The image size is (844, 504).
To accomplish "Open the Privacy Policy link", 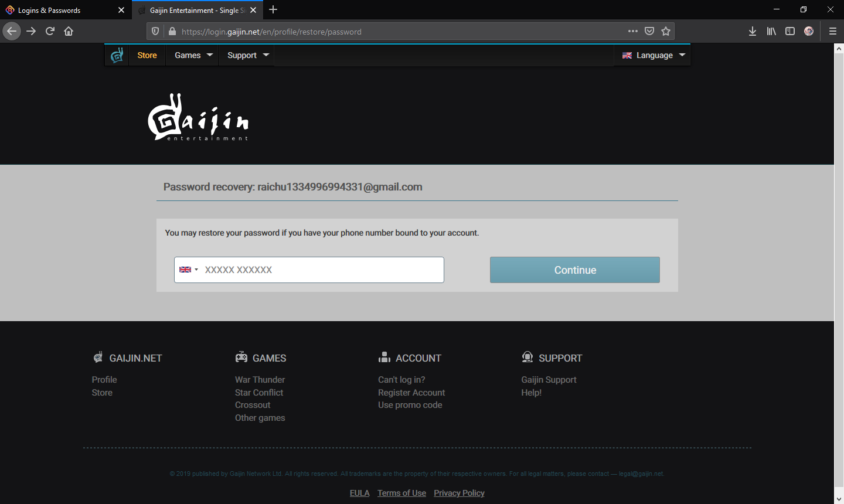I will click(459, 493).
